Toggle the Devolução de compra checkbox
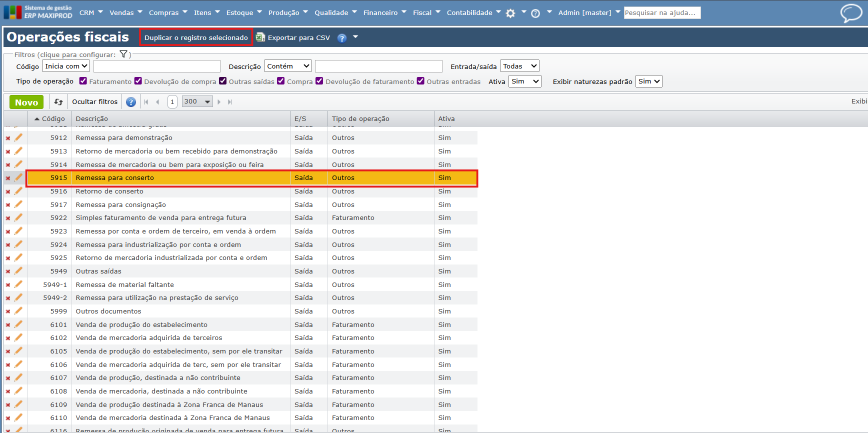868x433 pixels. pos(138,81)
